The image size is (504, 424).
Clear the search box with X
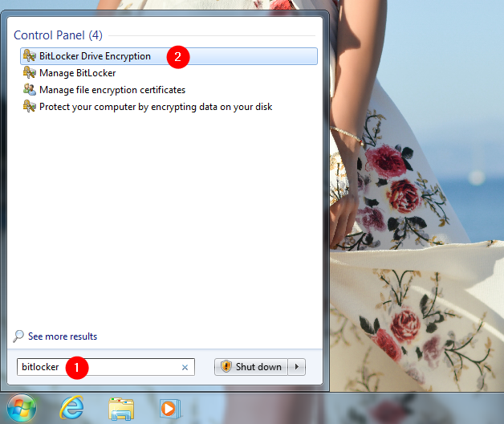(x=185, y=367)
